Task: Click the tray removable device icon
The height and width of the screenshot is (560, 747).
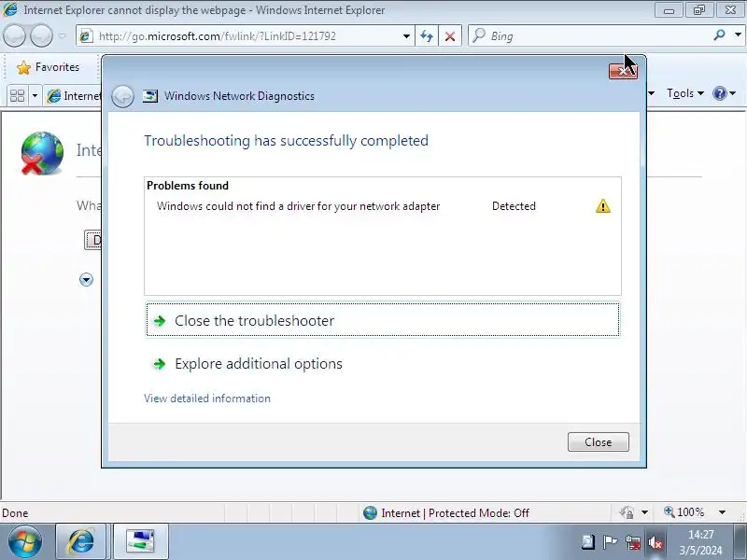Action: [588, 542]
